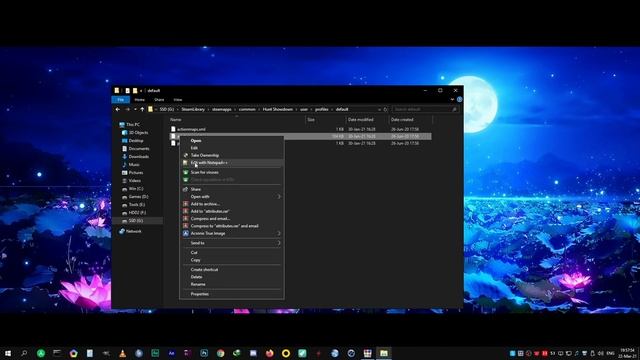Select Add to "attributes.rar" entry
640x360 pixels.
232,211
